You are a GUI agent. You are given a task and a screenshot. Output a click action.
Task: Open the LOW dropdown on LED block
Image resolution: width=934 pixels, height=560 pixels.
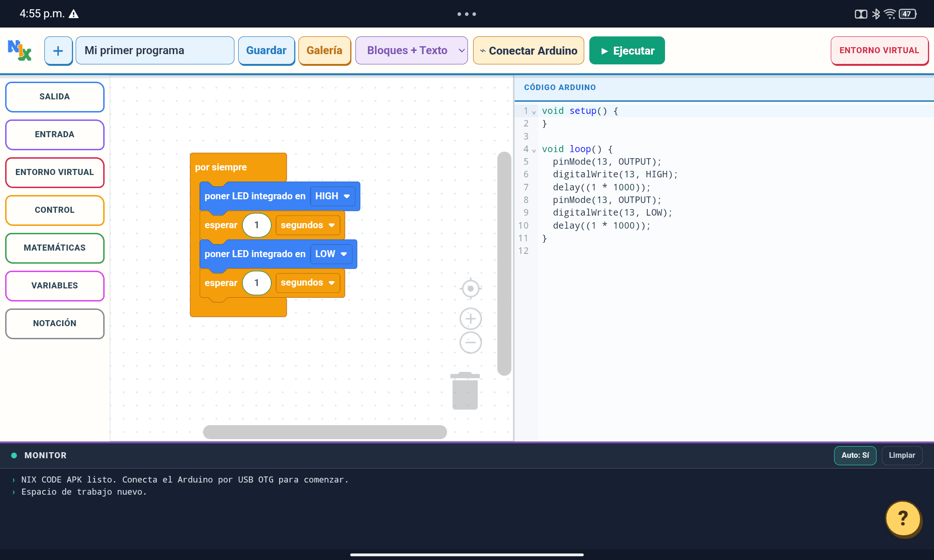[331, 254]
